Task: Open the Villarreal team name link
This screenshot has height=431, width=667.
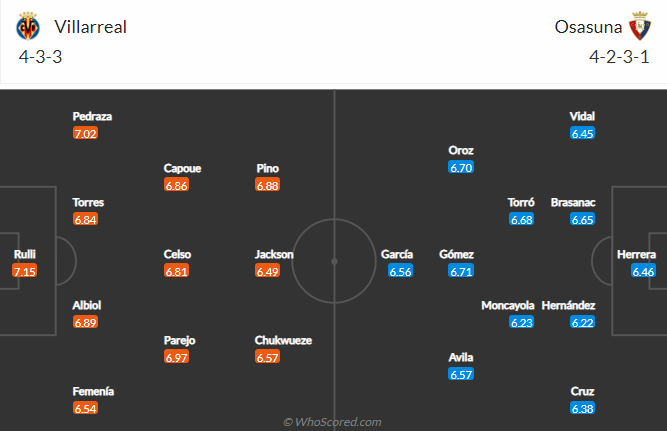Action: [x=91, y=27]
